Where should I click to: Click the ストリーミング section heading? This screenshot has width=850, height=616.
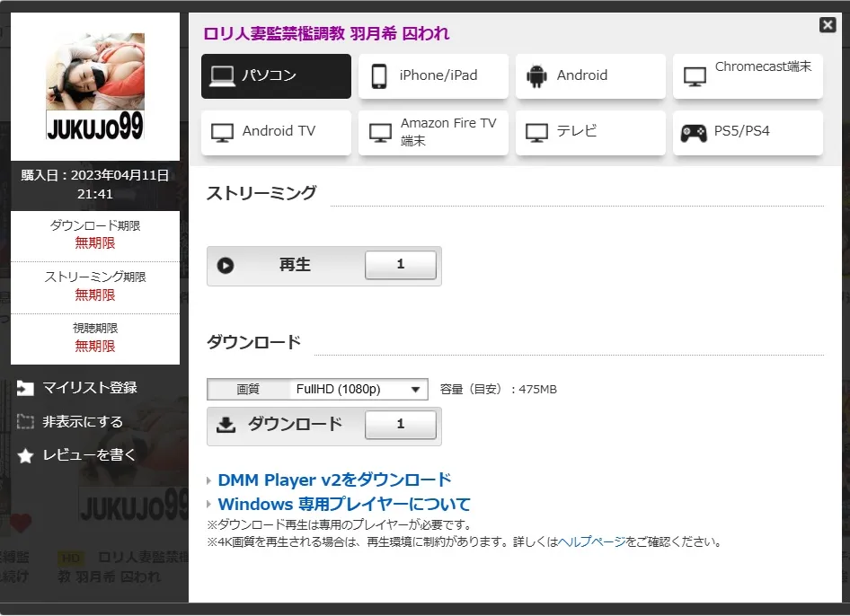[261, 193]
